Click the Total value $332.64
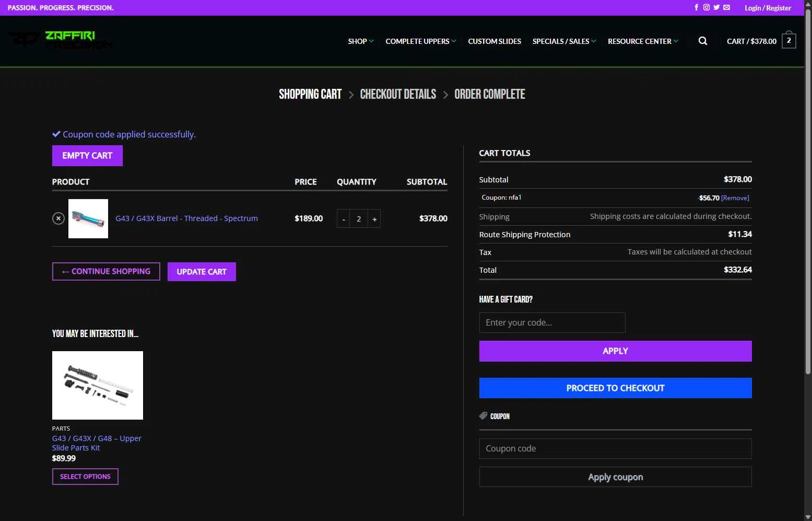812x521 pixels. [737, 270]
